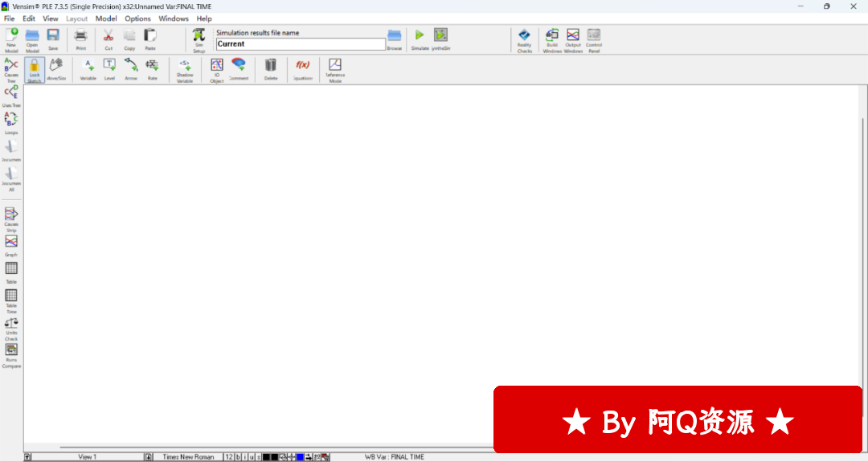The height and width of the screenshot is (462, 868).
Task: Open the Control Panel
Action: [x=593, y=40]
